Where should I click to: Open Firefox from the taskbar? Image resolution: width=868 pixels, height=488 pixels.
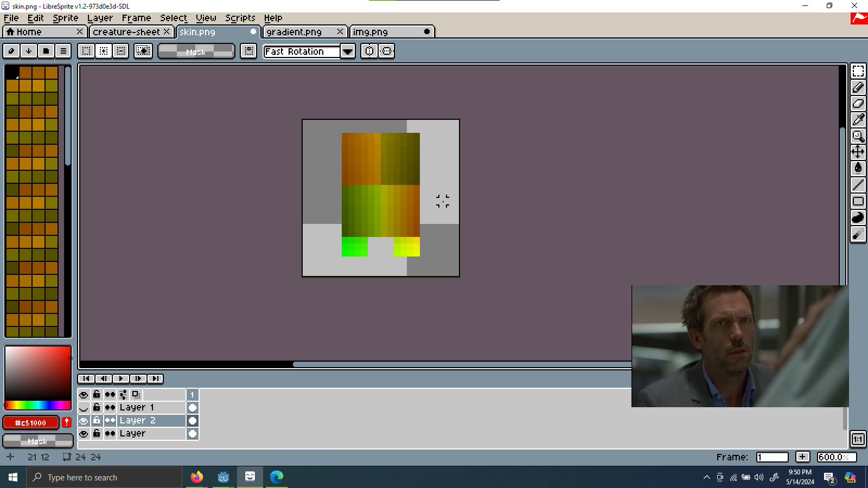197,477
